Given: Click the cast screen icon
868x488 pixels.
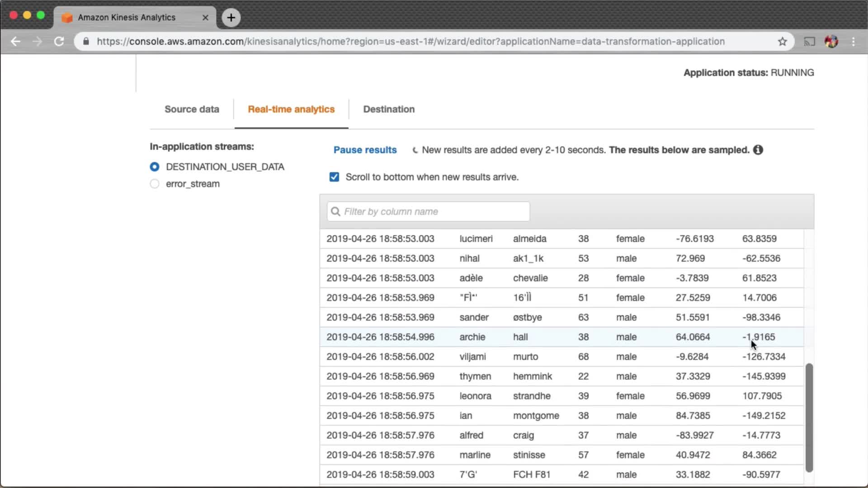Looking at the screenshot, I should [809, 42].
